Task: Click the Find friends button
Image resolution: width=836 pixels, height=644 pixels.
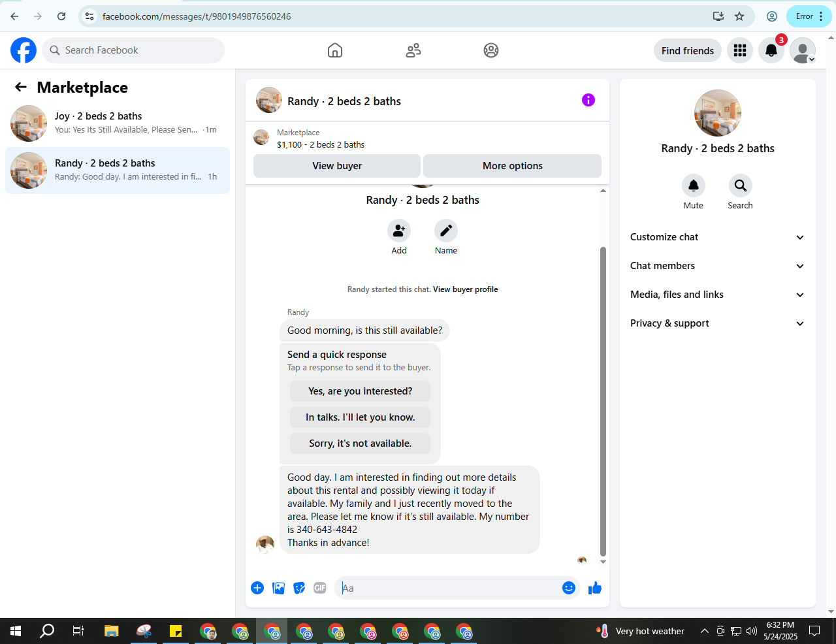Action: [688, 50]
